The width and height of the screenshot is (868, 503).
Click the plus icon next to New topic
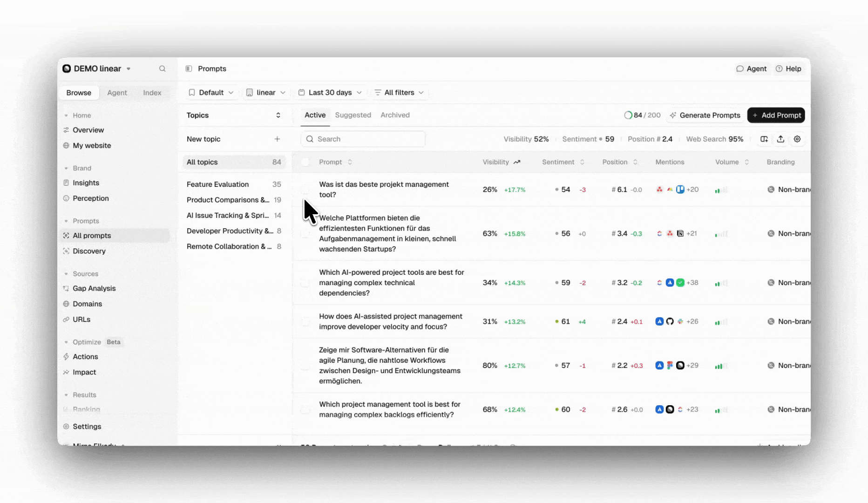tap(277, 139)
